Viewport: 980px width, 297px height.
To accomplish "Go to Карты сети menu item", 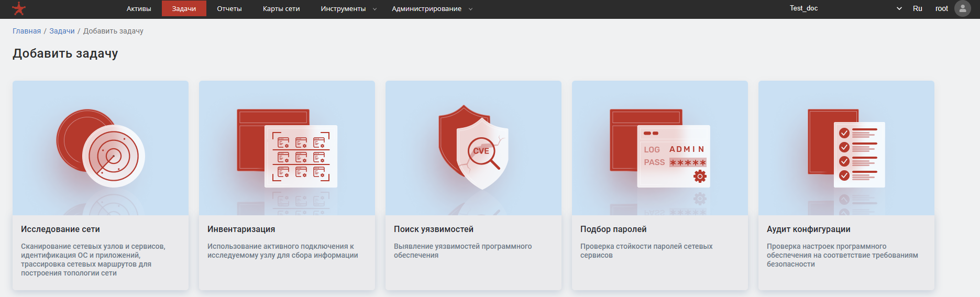I will [x=281, y=8].
